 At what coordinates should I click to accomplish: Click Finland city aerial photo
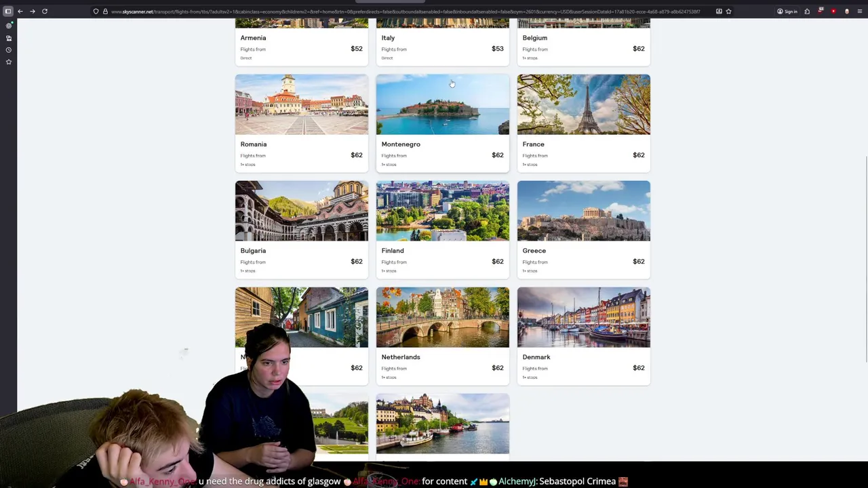(x=443, y=211)
